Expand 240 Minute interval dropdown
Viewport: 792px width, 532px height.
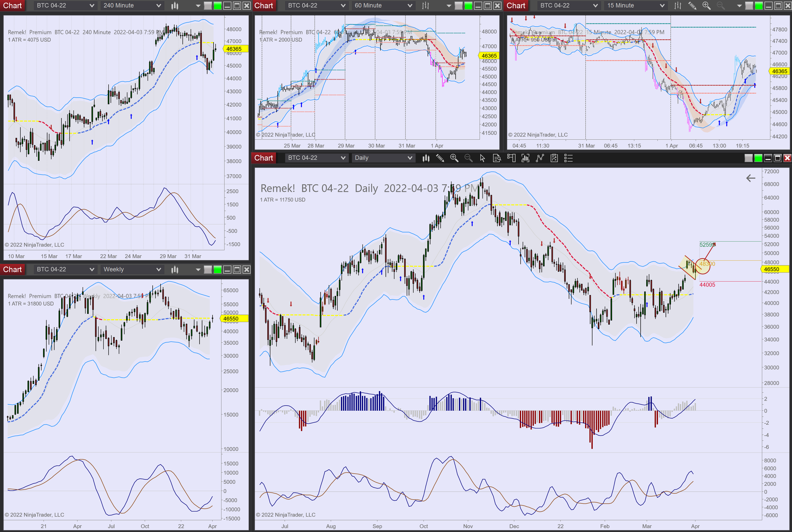[x=132, y=5]
